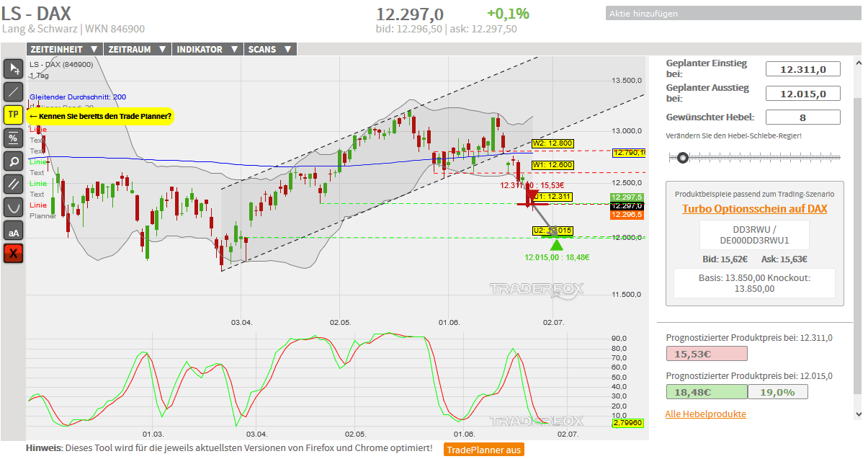Select the percent measurement tool
Image resolution: width=868 pixels, height=459 pixels.
point(14,138)
